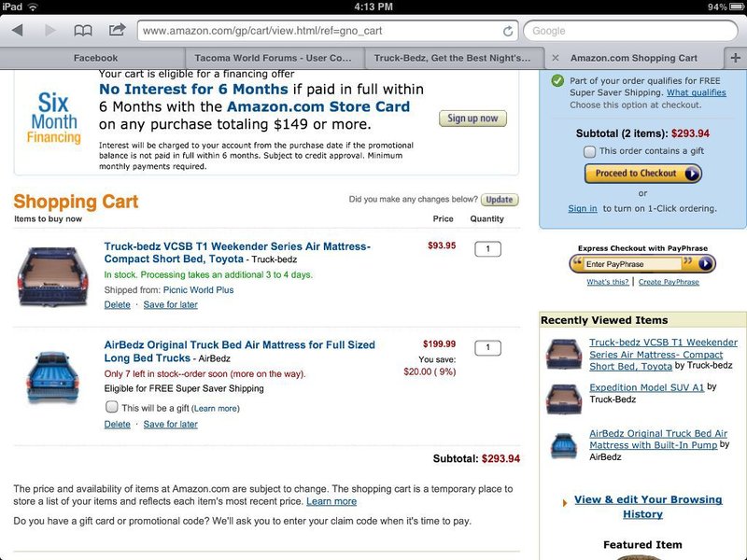The height and width of the screenshot is (560, 747).
Task: Click Proceed to Checkout button
Action: pyautogui.click(x=643, y=174)
